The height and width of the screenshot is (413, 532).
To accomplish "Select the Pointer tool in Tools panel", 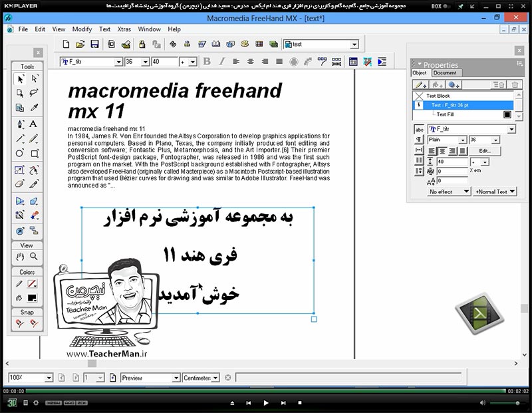I will pyautogui.click(x=20, y=79).
